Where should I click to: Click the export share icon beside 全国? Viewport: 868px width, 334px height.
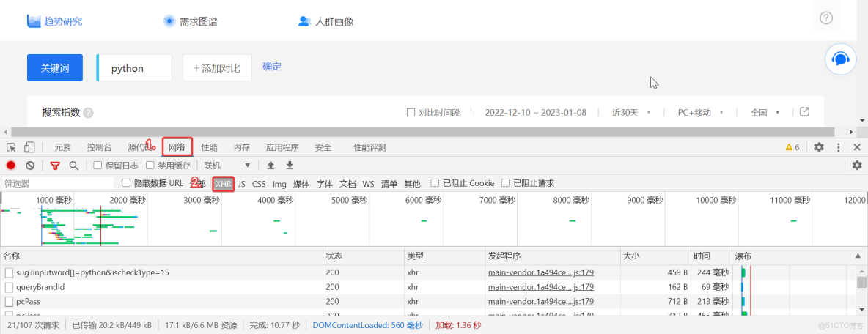pos(804,112)
